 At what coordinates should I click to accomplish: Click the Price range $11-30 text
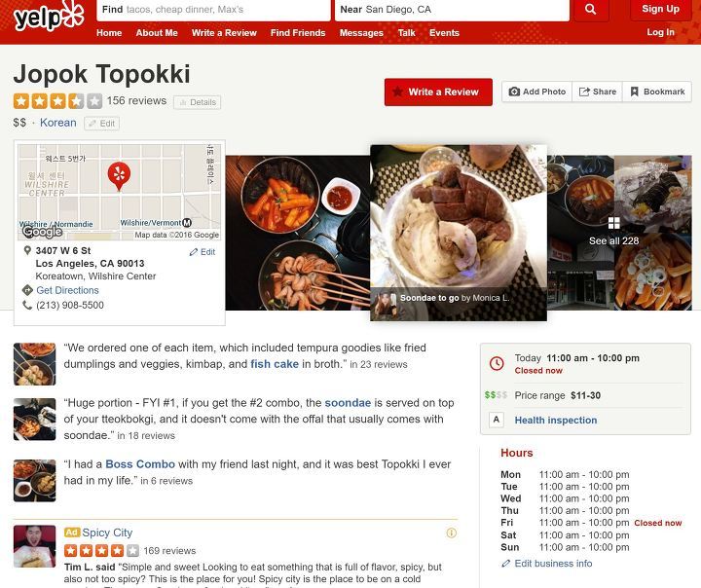[x=558, y=395]
